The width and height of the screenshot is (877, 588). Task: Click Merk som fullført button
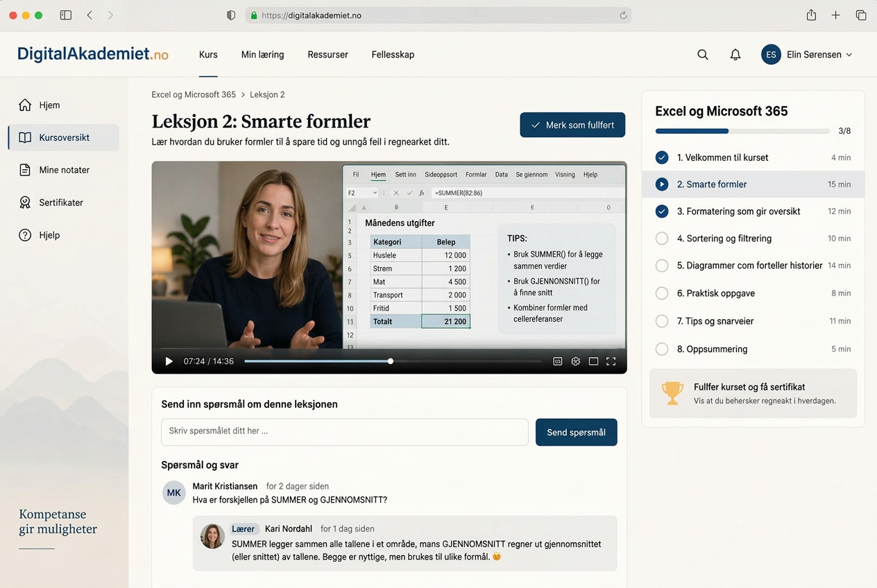(x=572, y=125)
